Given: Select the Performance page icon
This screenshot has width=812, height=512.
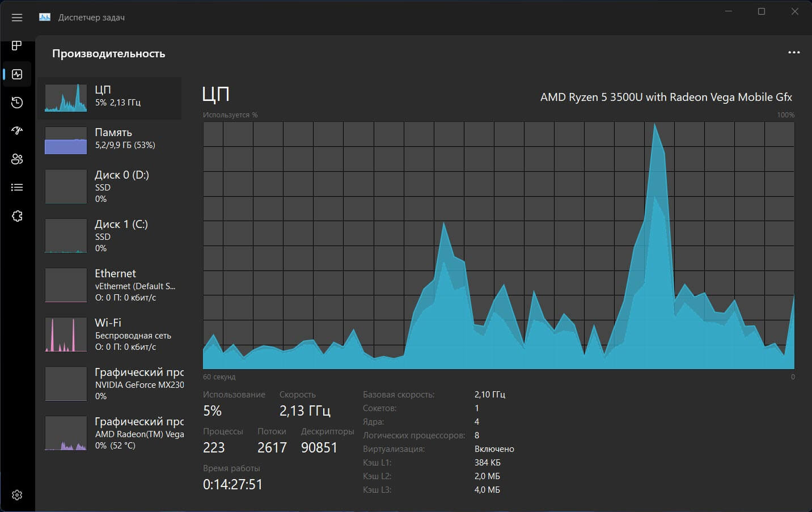Looking at the screenshot, I should 17,74.
